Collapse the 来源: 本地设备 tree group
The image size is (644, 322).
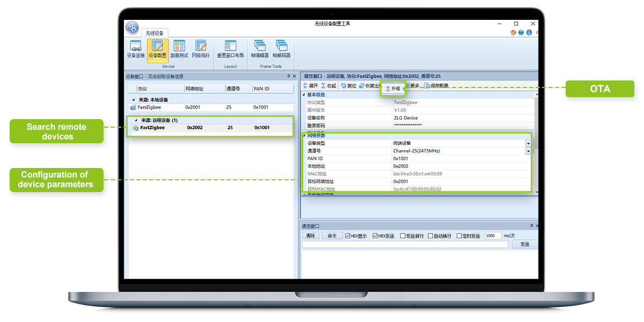pos(133,100)
